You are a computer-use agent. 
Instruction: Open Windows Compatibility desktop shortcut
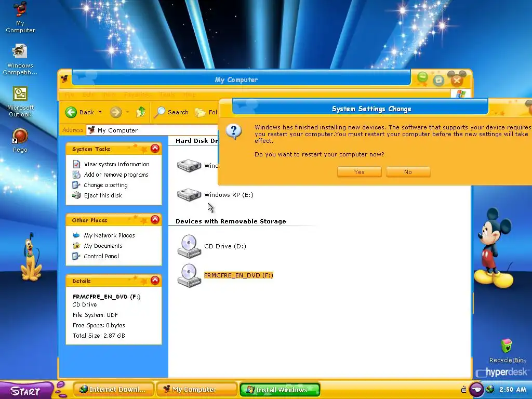click(x=20, y=59)
